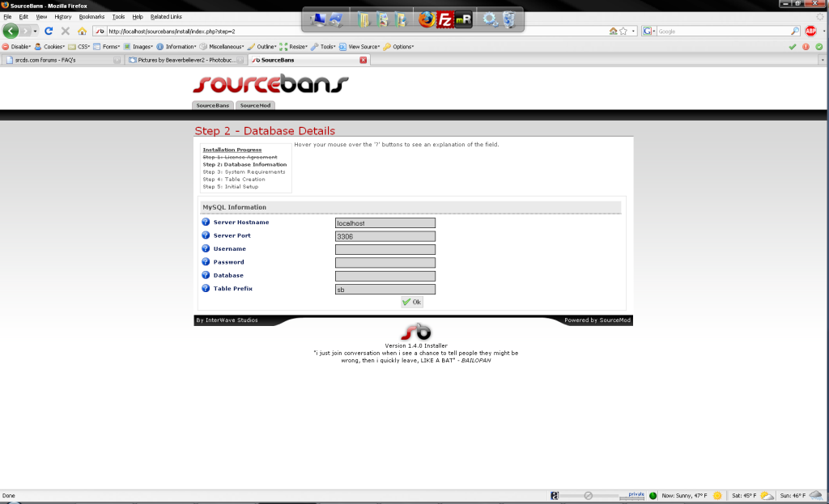Open the mR app in the dock
Screen dimensions: 829x504
click(x=463, y=20)
